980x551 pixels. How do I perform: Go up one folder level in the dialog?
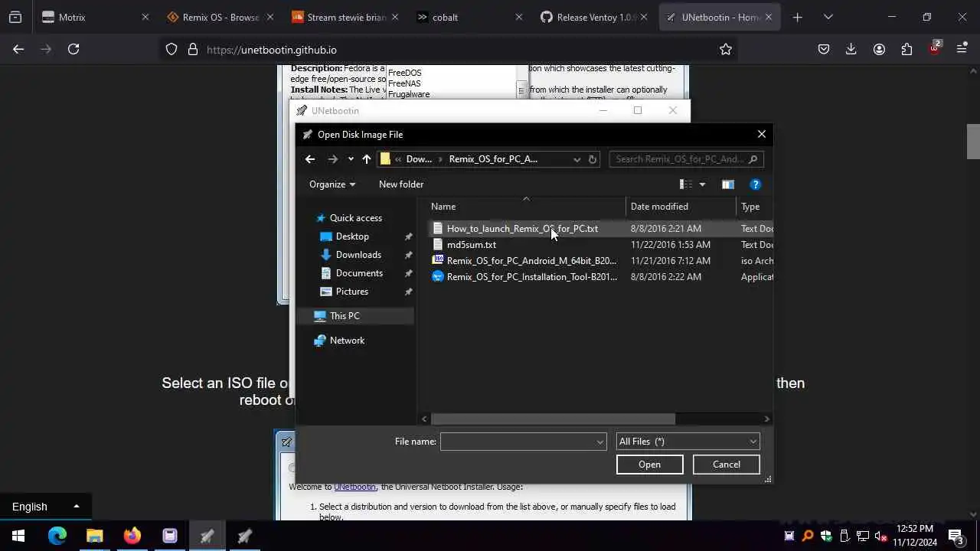pyautogui.click(x=367, y=159)
